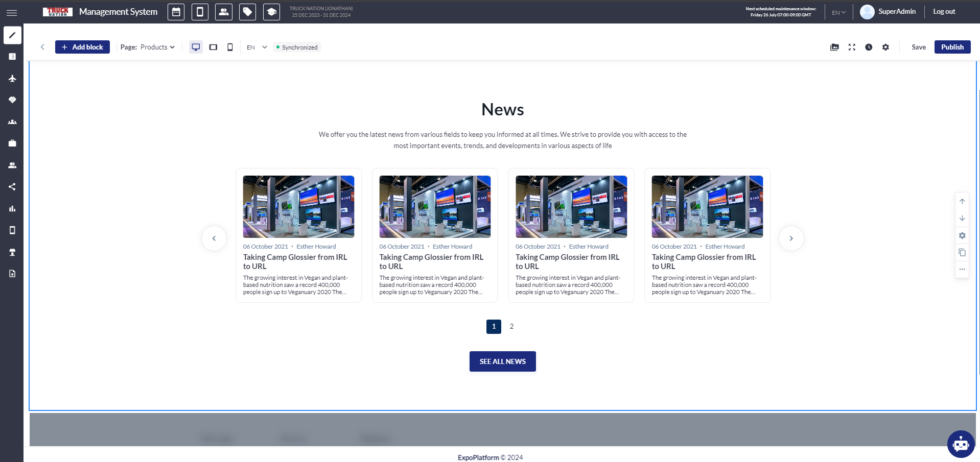Open the mobile app icon in header
The width and height of the screenshot is (980, 462).
(200, 12)
